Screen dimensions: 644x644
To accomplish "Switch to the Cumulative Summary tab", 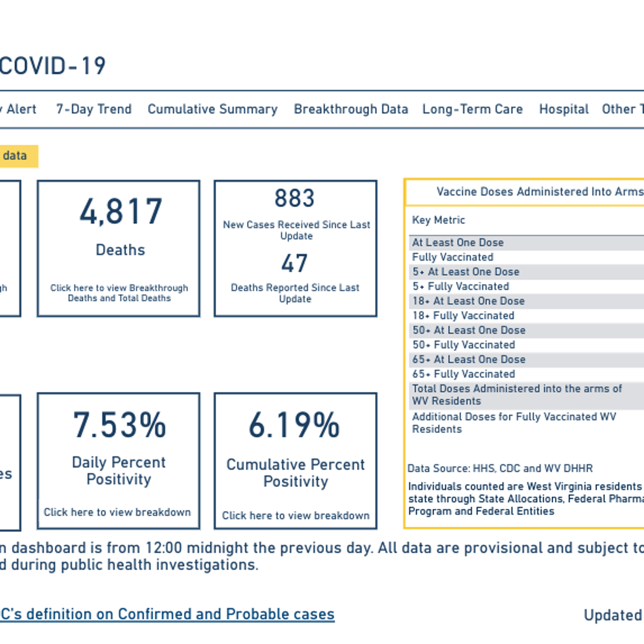I will 213,109.
